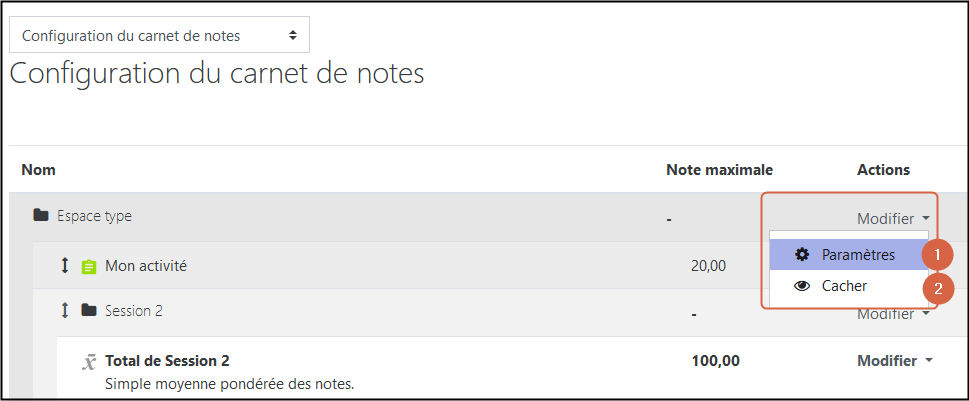
Task: Click the Session 2 category name
Action: 134,311
